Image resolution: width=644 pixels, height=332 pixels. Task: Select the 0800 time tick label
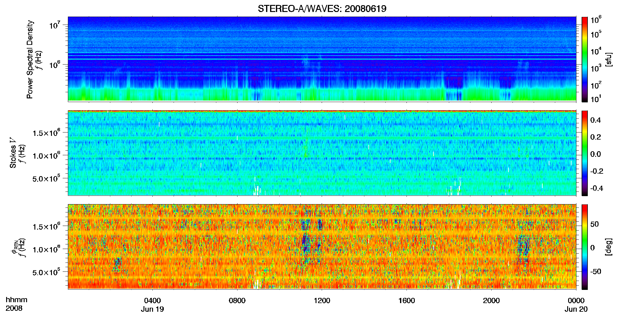coord(237,300)
